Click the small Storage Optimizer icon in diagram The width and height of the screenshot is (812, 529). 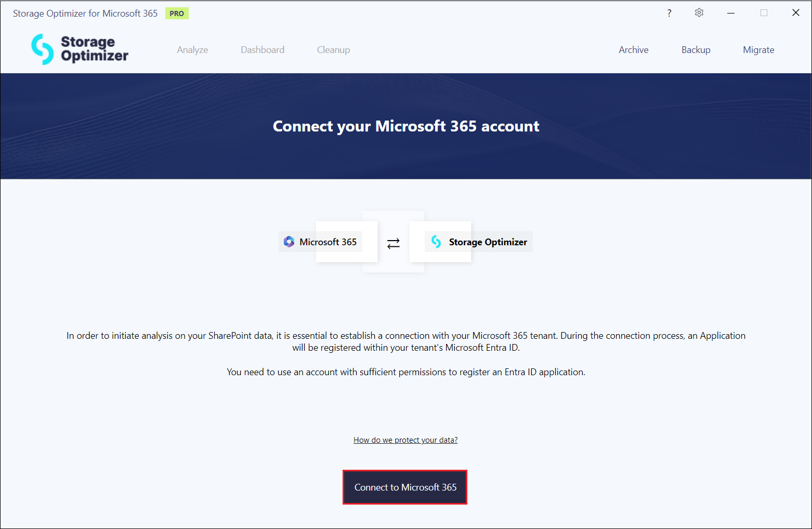pos(436,242)
